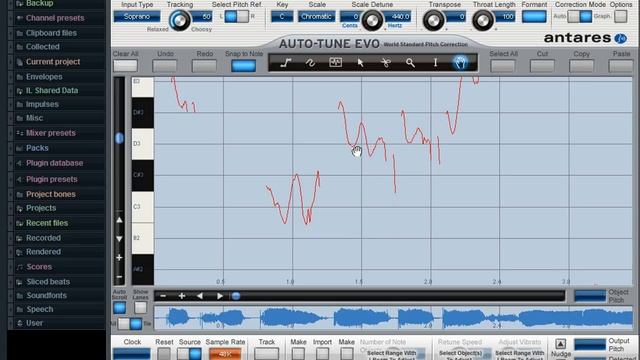Select the Arrow pointer tool
This screenshot has height=360, width=640.
tap(360, 63)
